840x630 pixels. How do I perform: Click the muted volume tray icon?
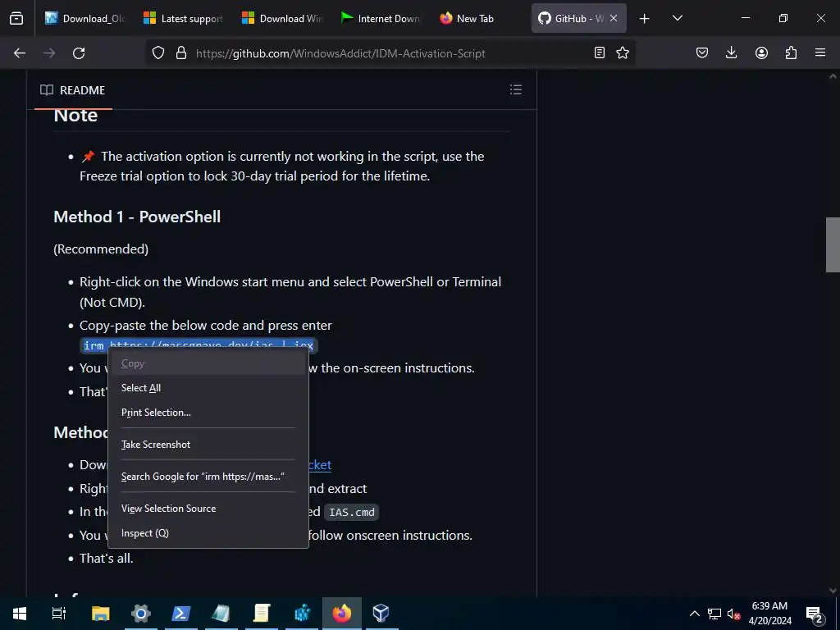[734, 614]
